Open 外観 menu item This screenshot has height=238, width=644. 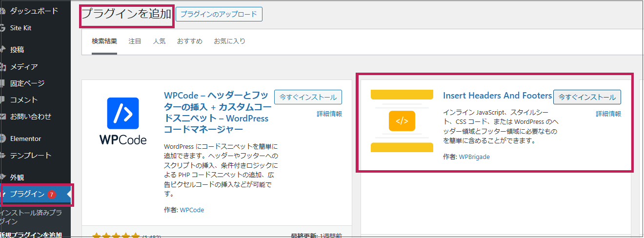coord(17,177)
